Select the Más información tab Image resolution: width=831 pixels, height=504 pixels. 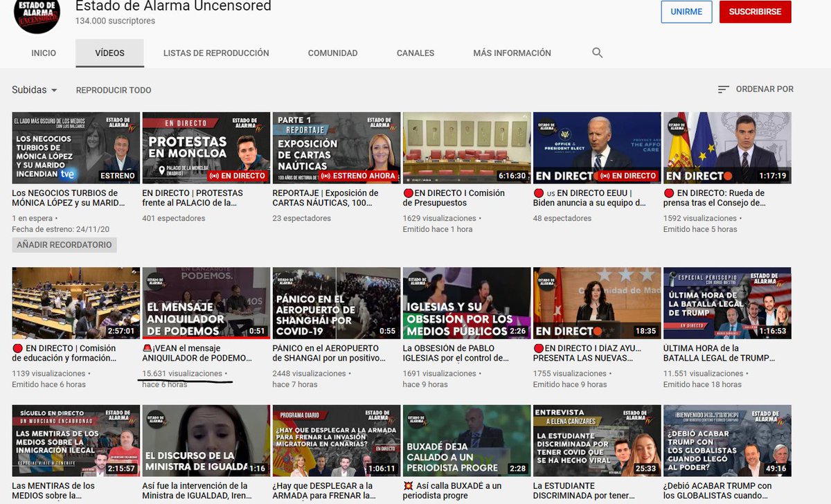pos(512,53)
